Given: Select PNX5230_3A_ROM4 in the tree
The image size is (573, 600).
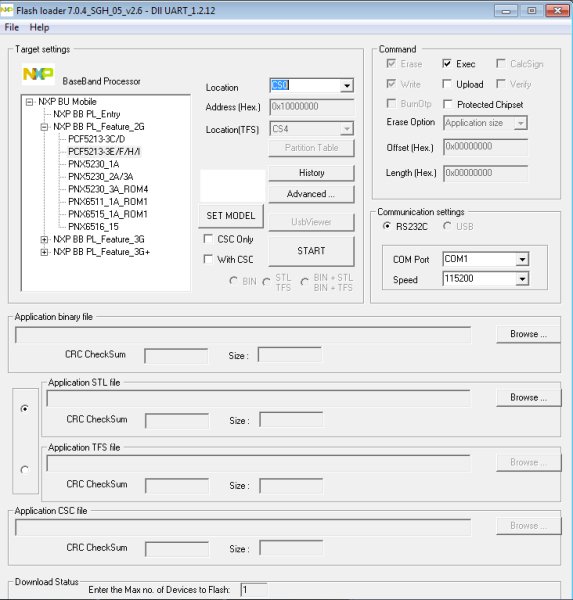Looking at the screenshot, I should 108,189.
